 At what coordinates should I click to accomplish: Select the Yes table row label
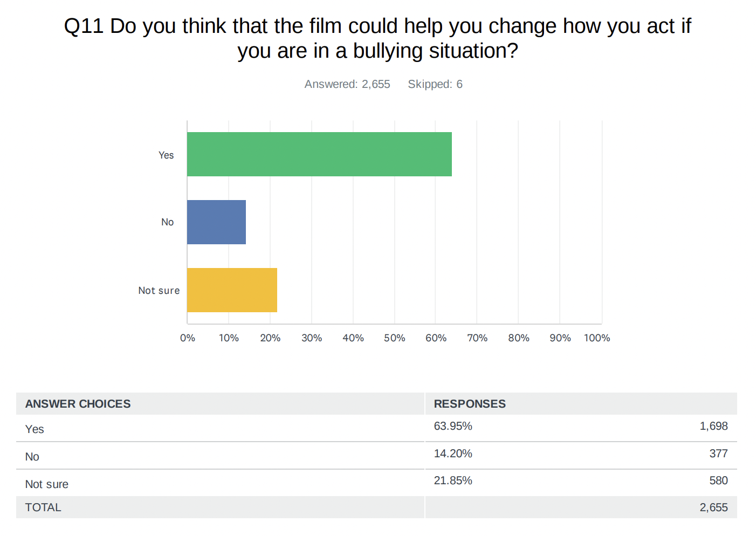coord(35,429)
